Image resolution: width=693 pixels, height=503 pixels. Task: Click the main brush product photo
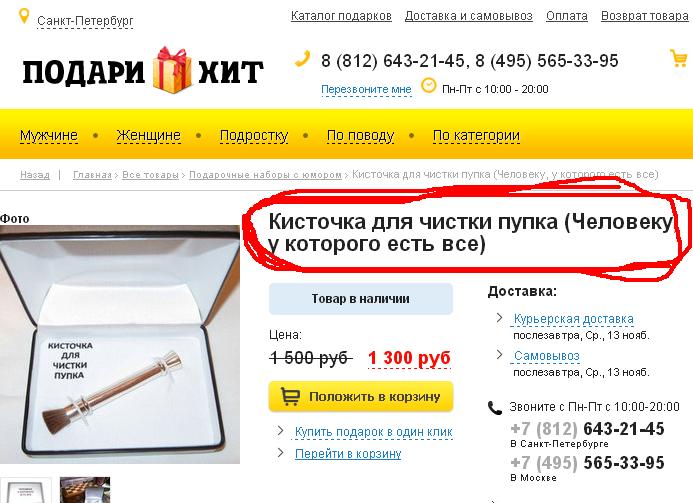click(120, 345)
